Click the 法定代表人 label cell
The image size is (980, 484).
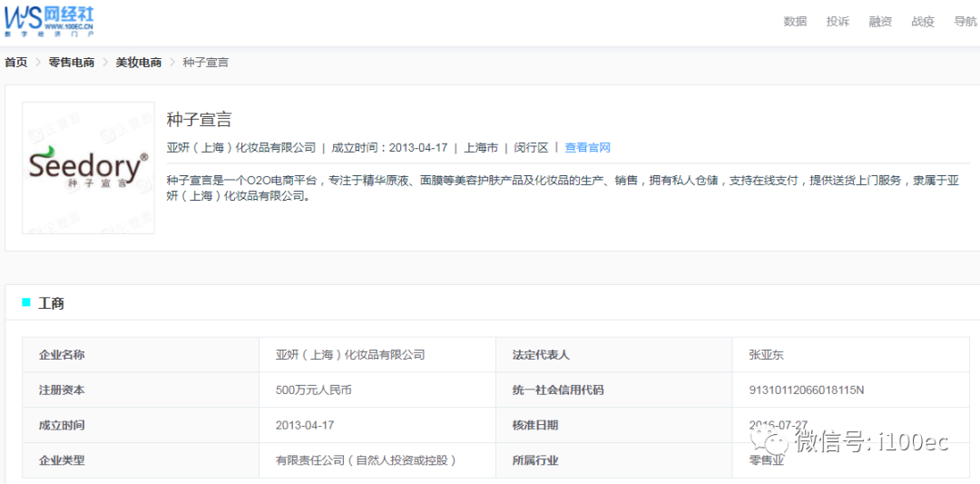tap(613, 355)
